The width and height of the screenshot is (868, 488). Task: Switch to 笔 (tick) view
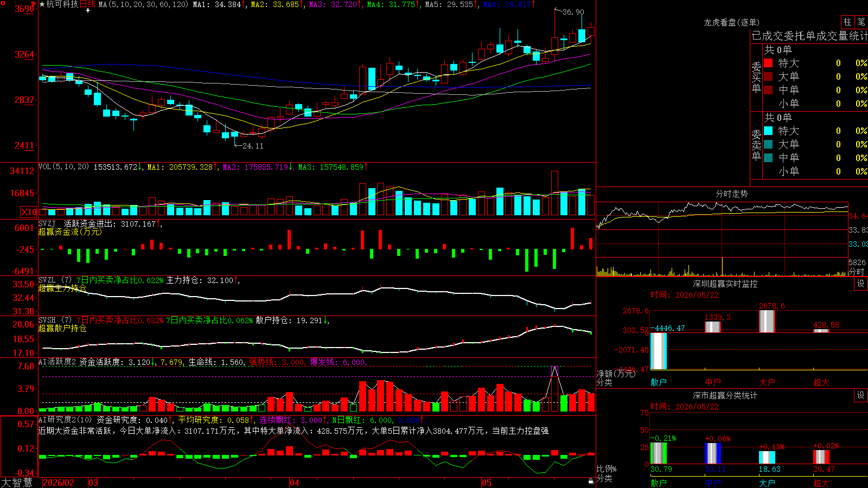click(x=861, y=22)
